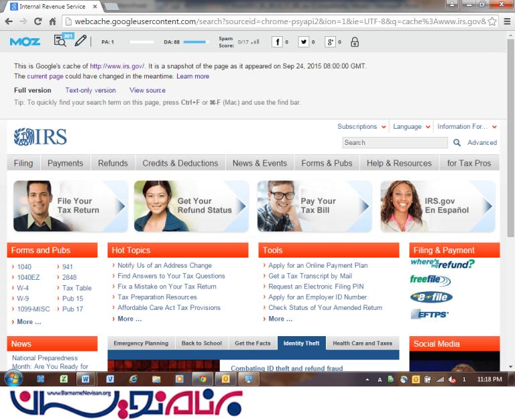Click the taskbar volume speaker icon
Screen dimensions: 515x420
(x=452, y=380)
